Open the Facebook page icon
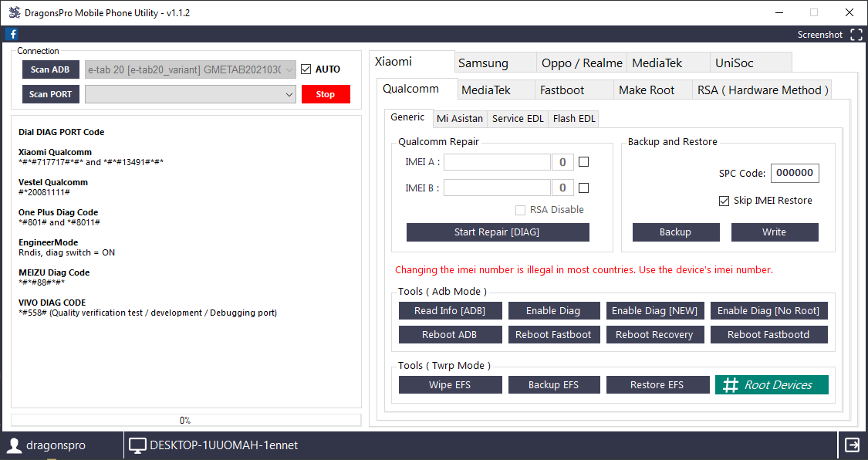The height and width of the screenshot is (460, 868). 12,34
